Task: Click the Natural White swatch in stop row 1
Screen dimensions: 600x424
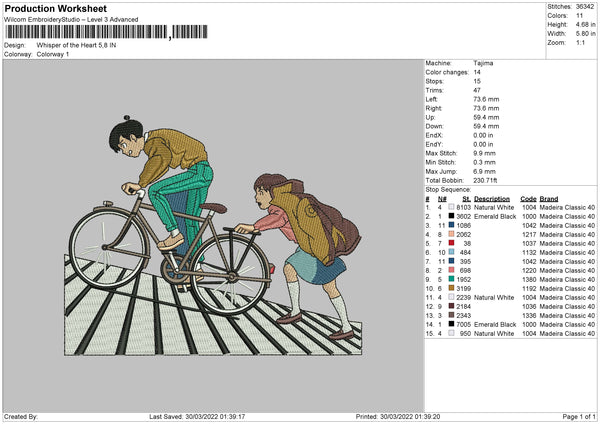Action: coord(452,207)
